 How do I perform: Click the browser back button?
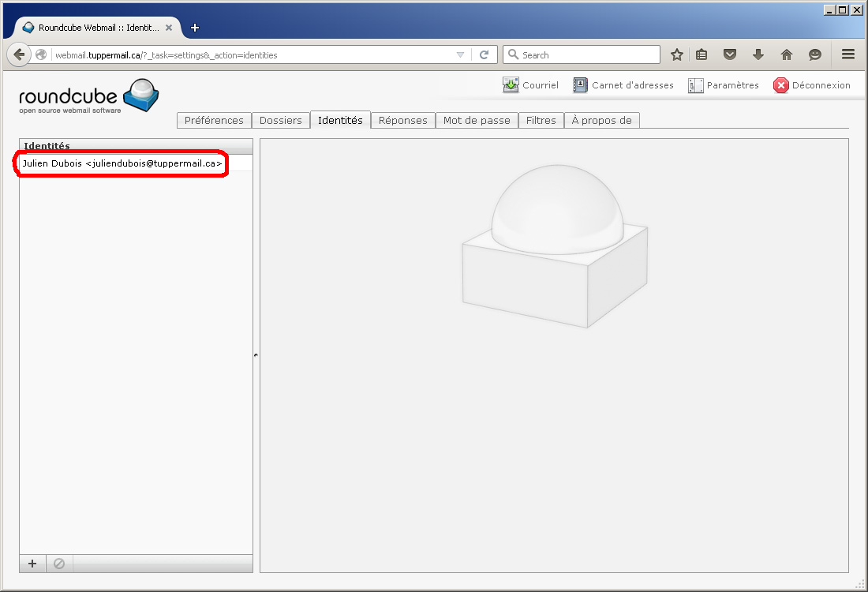tap(18, 54)
